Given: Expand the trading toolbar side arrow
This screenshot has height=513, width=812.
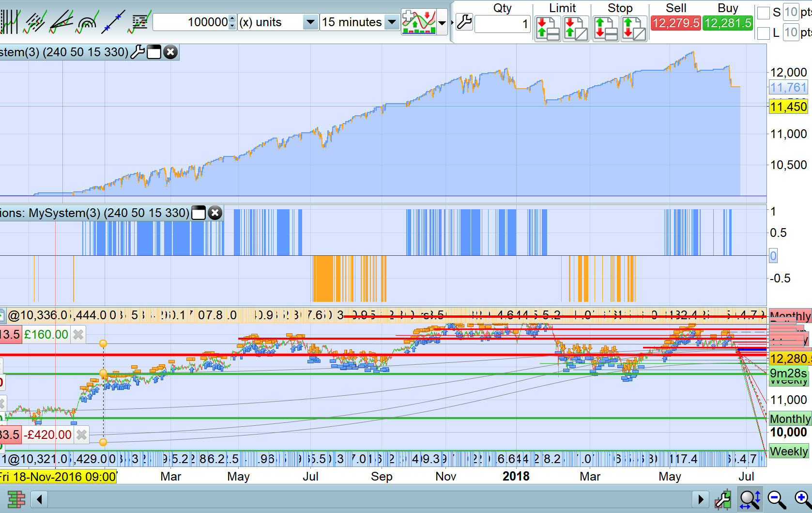Looking at the screenshot, I should pyautogui.click(x=452, y=22).
